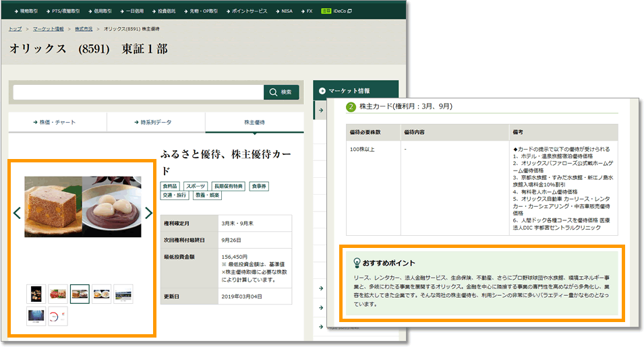Switch to the 株価・チャート tab

point(57,122)
